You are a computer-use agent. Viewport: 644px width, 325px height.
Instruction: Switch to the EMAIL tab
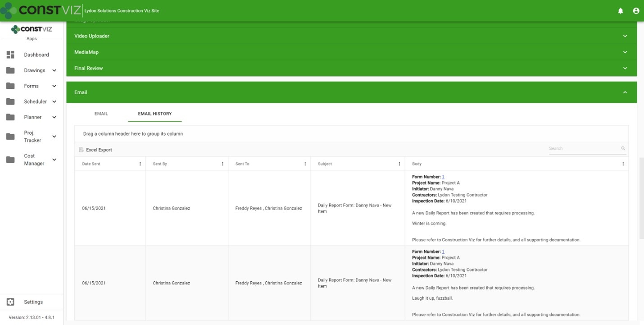point(101,114)
